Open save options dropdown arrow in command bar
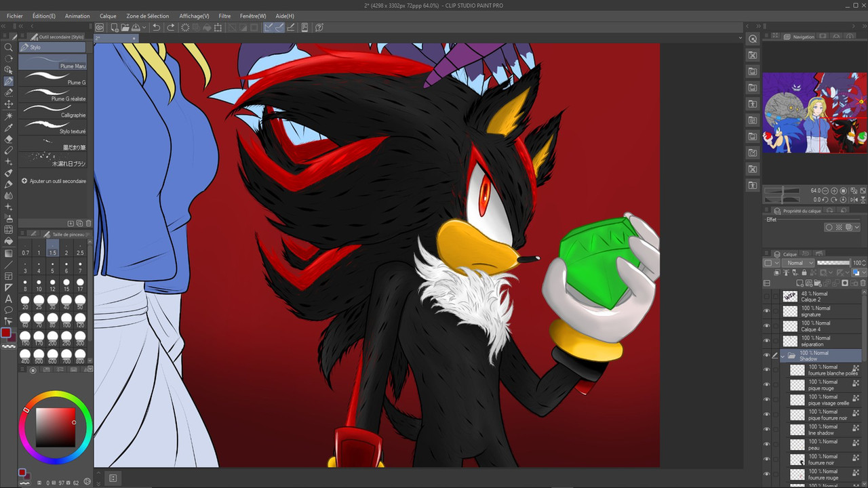 click(x=144, y=28)
